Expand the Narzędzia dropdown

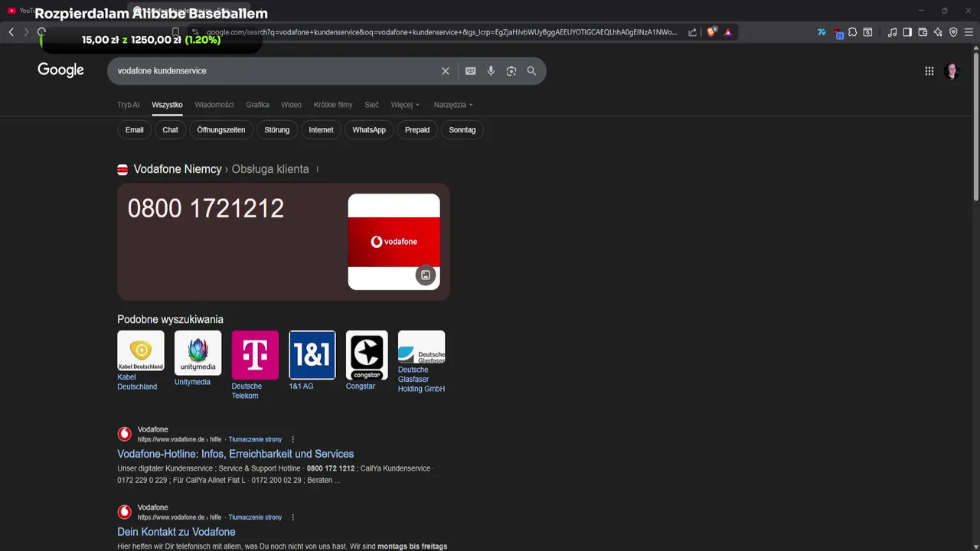point(453,105)
